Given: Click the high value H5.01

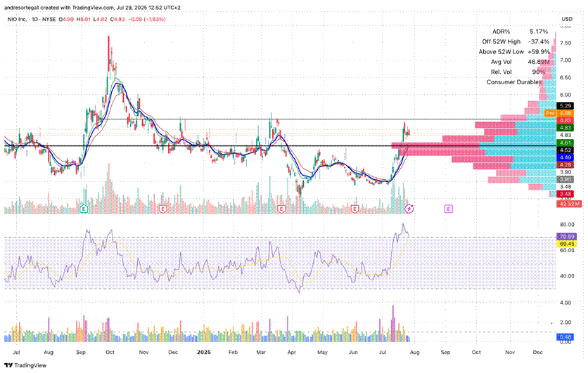Looking at the screenshot, I should point(84,19).
